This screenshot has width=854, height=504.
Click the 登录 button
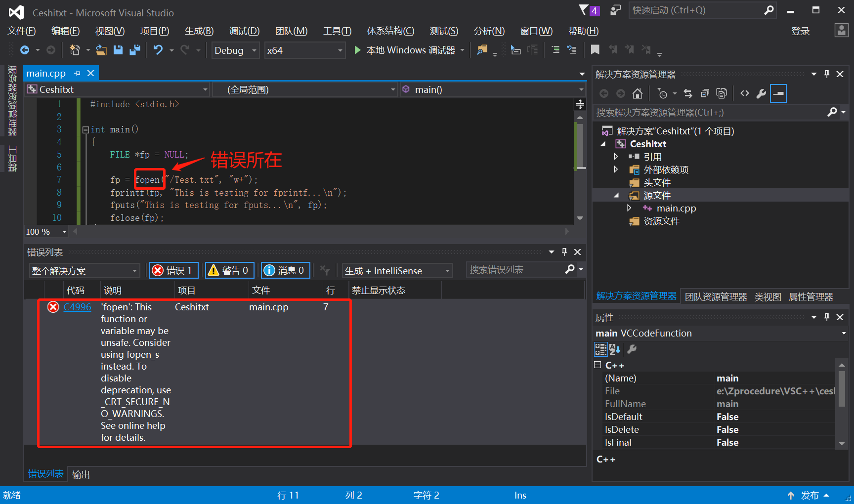point(800,31)
